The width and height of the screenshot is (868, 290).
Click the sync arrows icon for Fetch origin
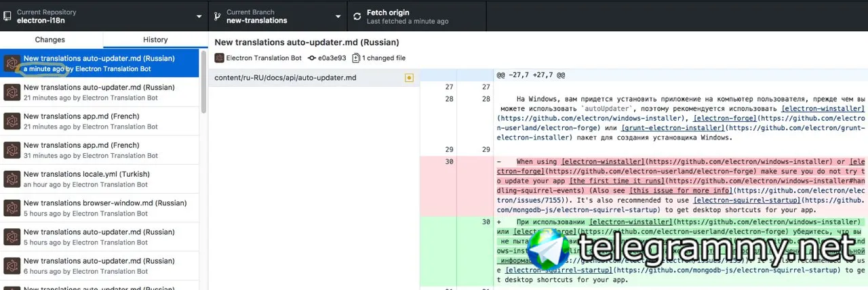(357, 16)
